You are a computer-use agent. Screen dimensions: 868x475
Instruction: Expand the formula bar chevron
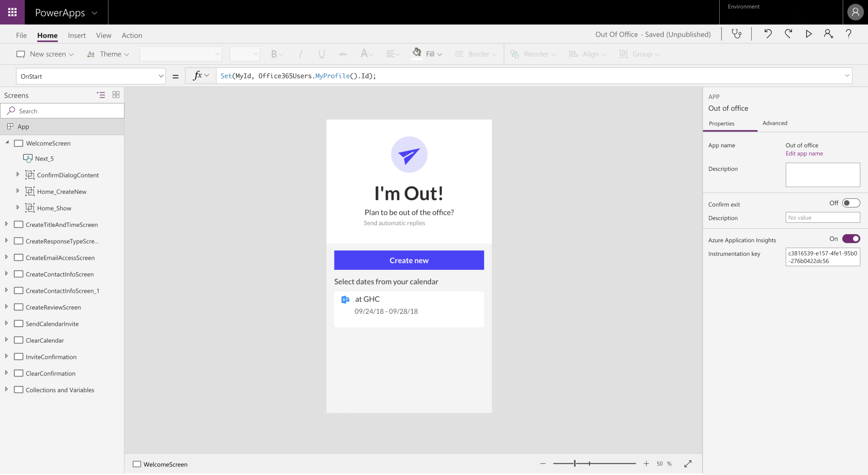(x=847, y=76)
